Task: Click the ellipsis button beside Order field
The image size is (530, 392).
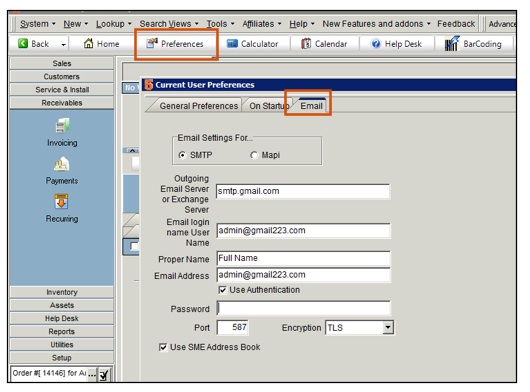Action: coord(92,375)
